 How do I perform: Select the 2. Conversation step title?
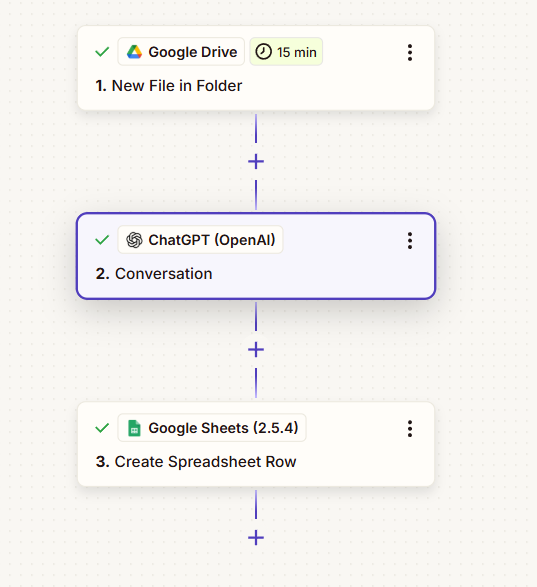(x=154, y=274)
